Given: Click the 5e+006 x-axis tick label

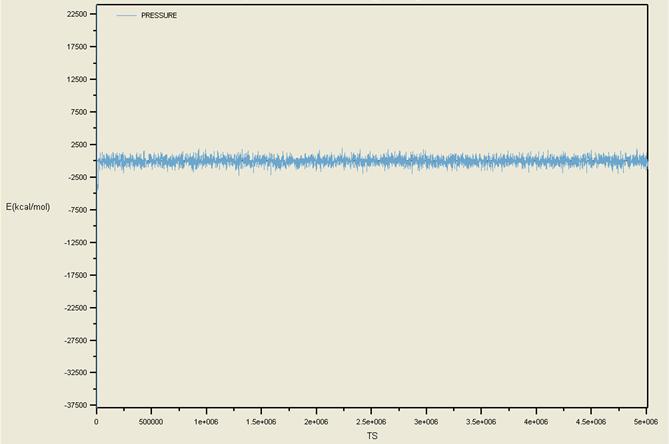Looking at the screenshot, I should [x=645, y=421].
